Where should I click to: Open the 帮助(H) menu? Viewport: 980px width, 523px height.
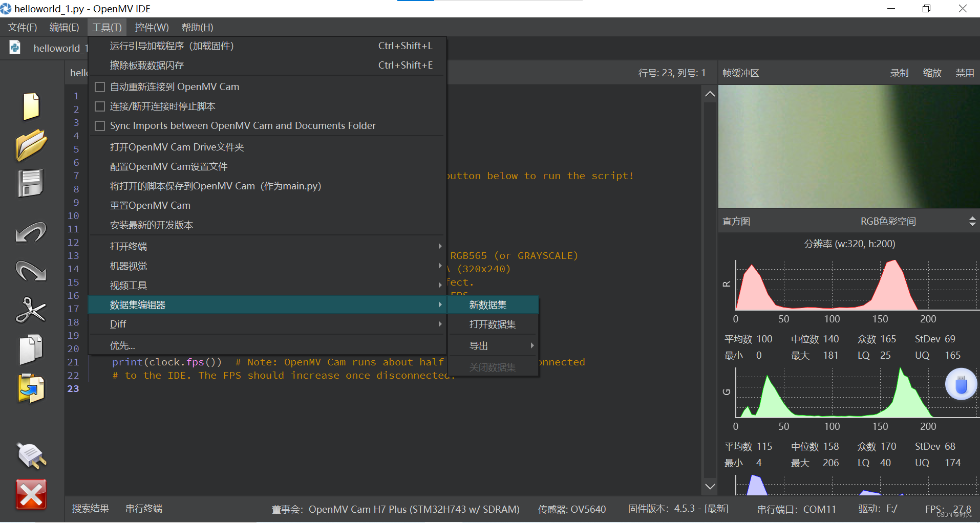click(197, 28)
